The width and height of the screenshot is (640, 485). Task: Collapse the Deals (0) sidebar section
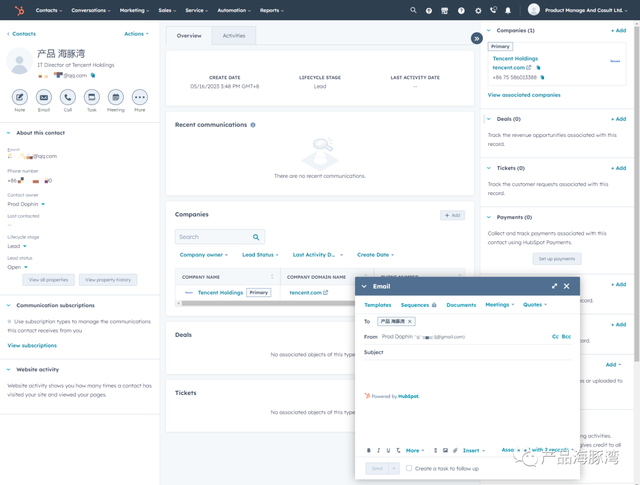[x=489, y=119]
